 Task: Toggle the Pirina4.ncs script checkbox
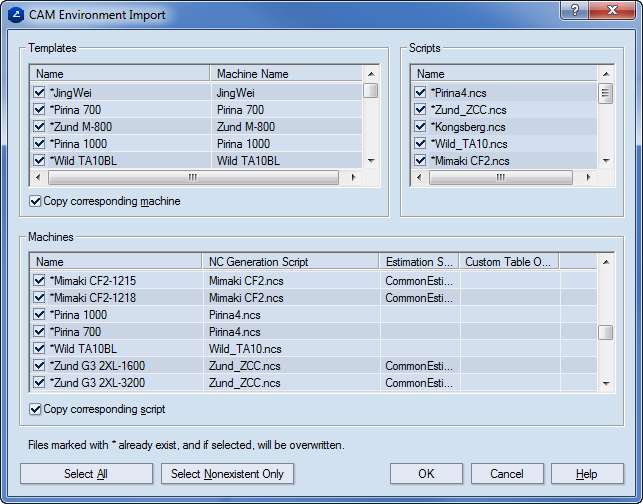[420, 92]
